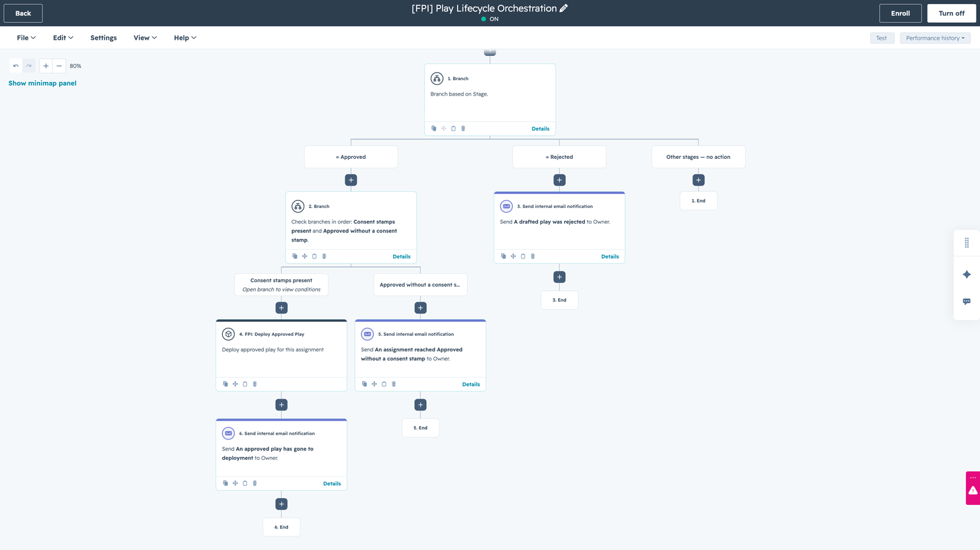Add action below the = Rejected branch
The image size is (980, 550).
click(559, 180)
